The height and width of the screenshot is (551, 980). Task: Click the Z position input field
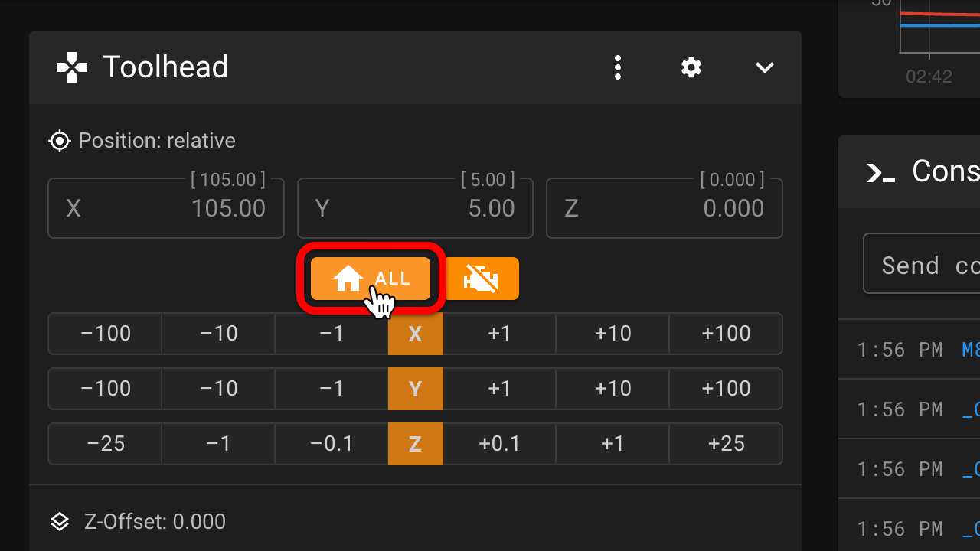pos(664,208)
